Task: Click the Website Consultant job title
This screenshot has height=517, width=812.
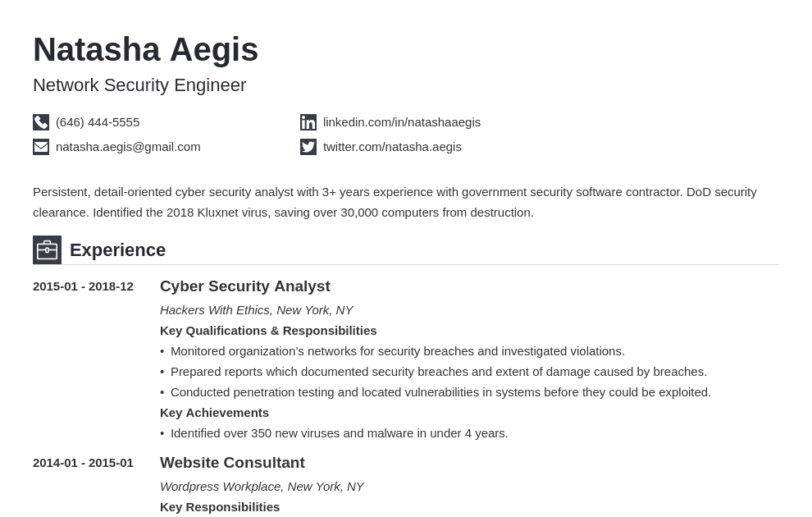Action: [x=232, y=463]
